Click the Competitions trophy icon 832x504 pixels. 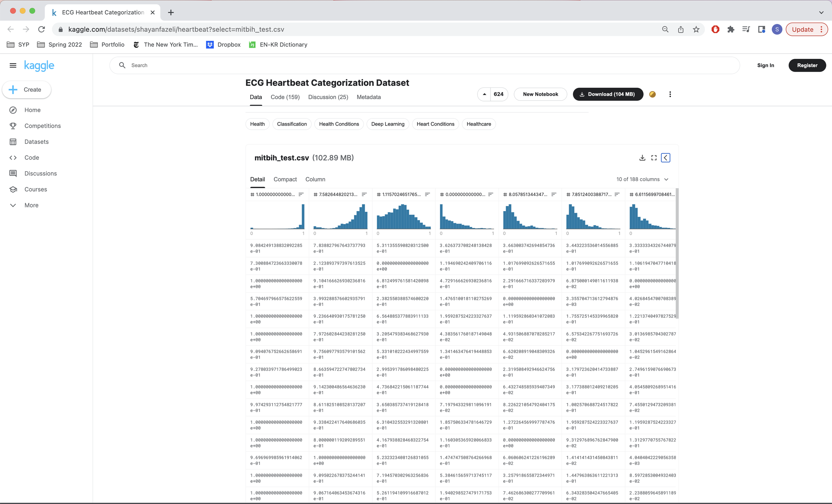tap(13, 126)
